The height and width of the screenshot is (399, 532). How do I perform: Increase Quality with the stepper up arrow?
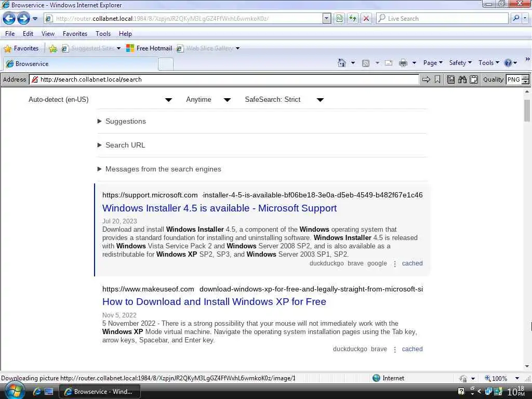click(x=526, y=77)
